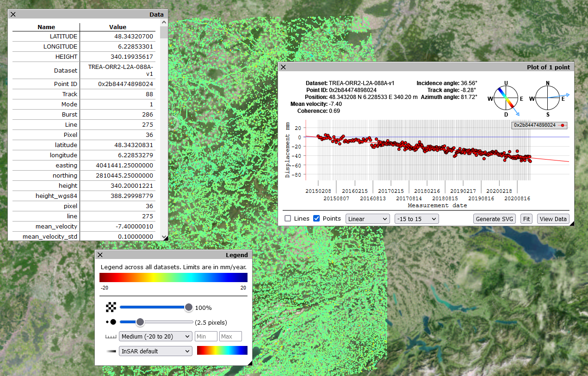Viewport: 588px width, 376px height.
Task: Click the opacity checkerboard icon in Legend
Action: (x=111, y=307)
